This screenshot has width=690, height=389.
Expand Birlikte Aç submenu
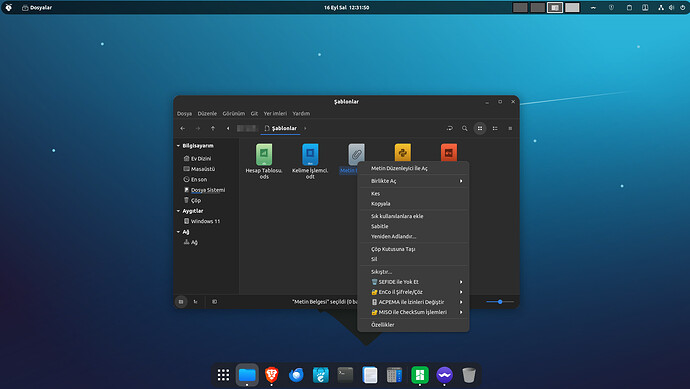click(414, 181)
